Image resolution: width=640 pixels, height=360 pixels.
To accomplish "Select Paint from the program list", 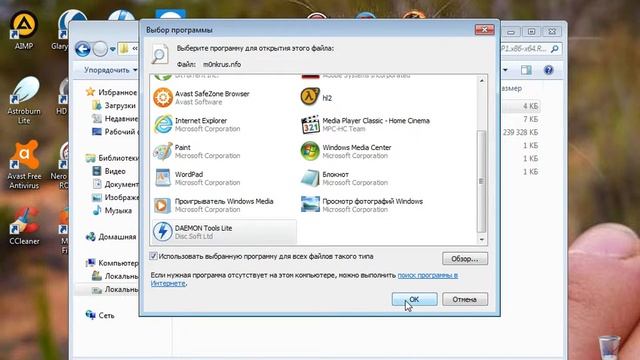I will click(224, 151).
